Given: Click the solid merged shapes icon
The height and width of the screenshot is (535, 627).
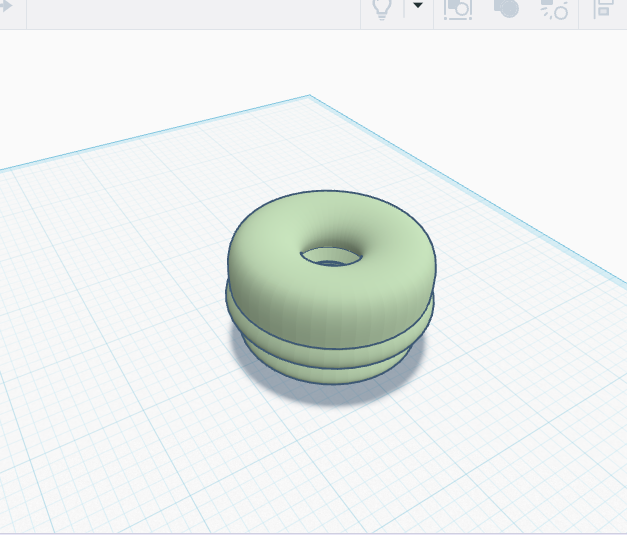Looking at the screenshot, I should (x=507, y=8).
